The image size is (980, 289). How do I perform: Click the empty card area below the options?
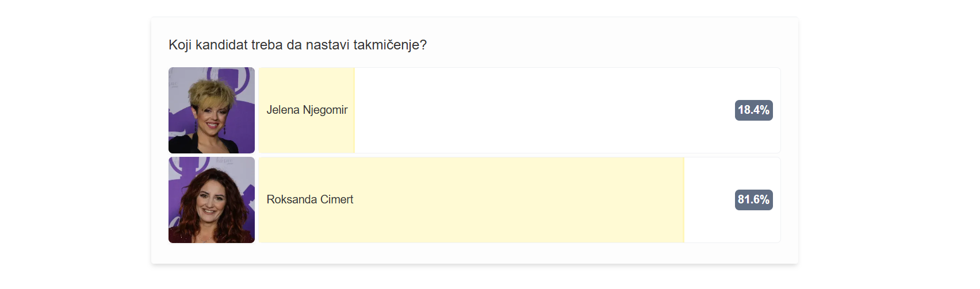[x=474, y=254]
